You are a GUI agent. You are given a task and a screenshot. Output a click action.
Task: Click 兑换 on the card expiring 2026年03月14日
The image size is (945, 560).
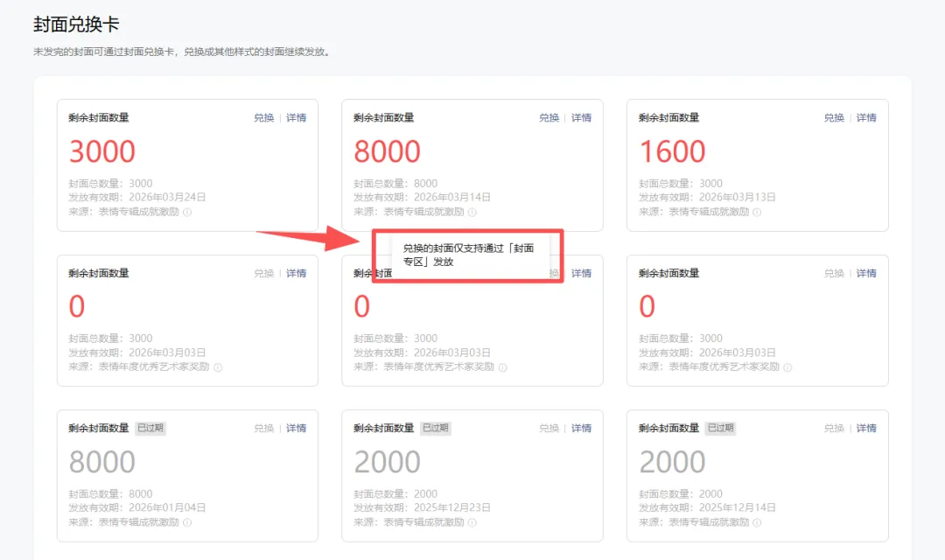pos(549,117)
